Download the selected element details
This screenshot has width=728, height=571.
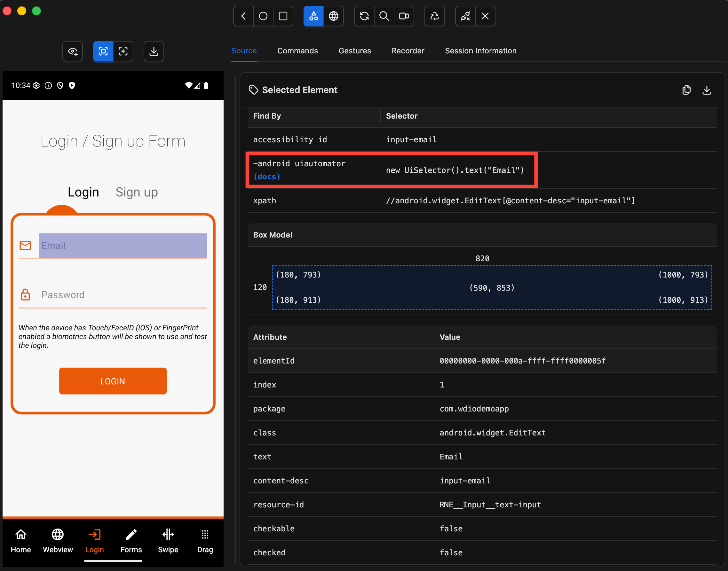(706, 90)
